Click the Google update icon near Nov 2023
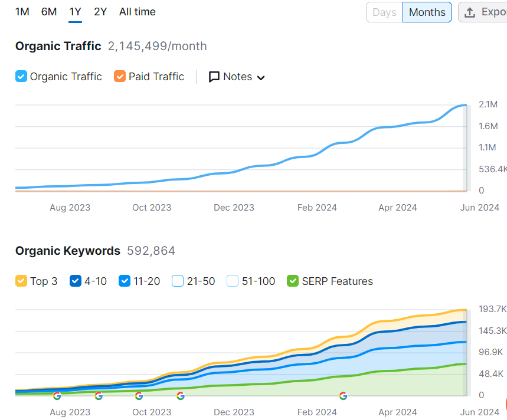The image size is (507, 420). (x=181, y=396)
